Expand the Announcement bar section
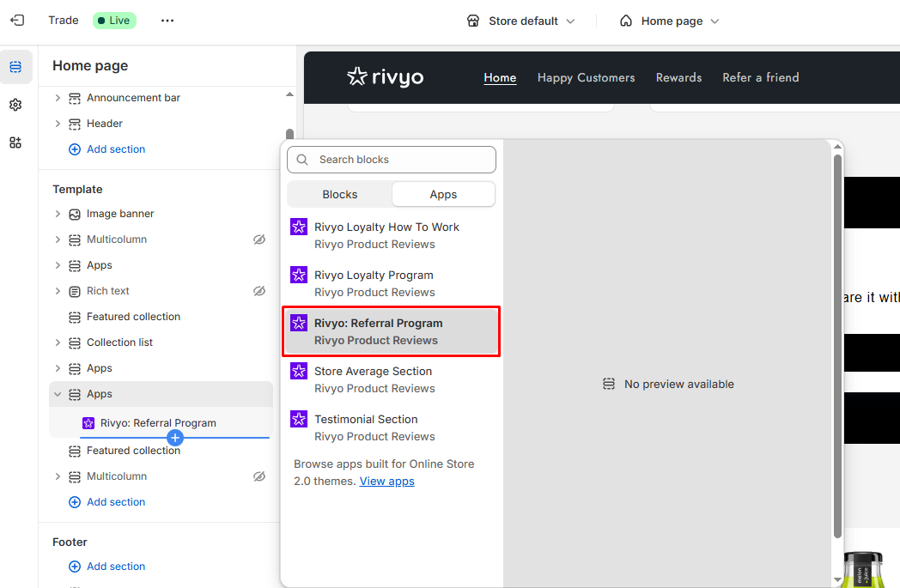This screenshot has width=900, height=588. 58,98
